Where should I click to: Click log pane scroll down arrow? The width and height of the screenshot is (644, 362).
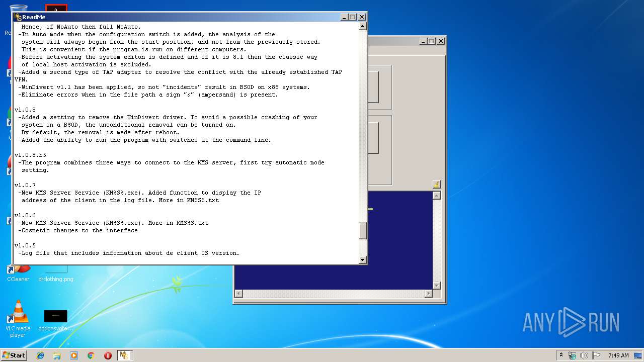click(437, 285)
